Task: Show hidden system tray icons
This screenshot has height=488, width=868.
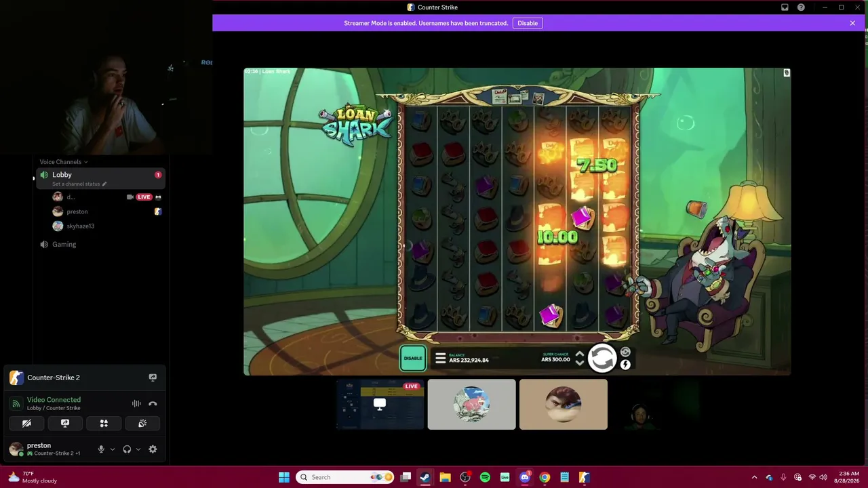Action: (754, 477)
